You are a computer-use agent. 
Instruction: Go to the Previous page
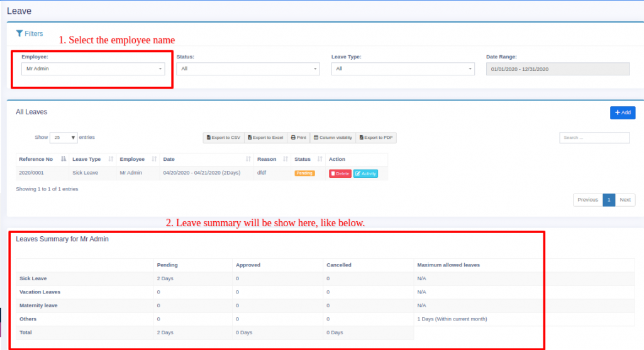587,200
